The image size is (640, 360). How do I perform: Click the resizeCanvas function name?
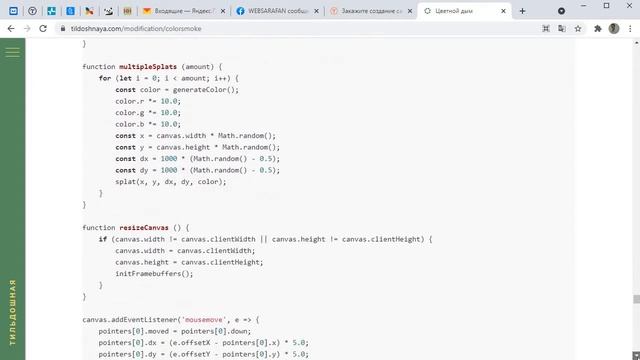(x=144, y=227)
